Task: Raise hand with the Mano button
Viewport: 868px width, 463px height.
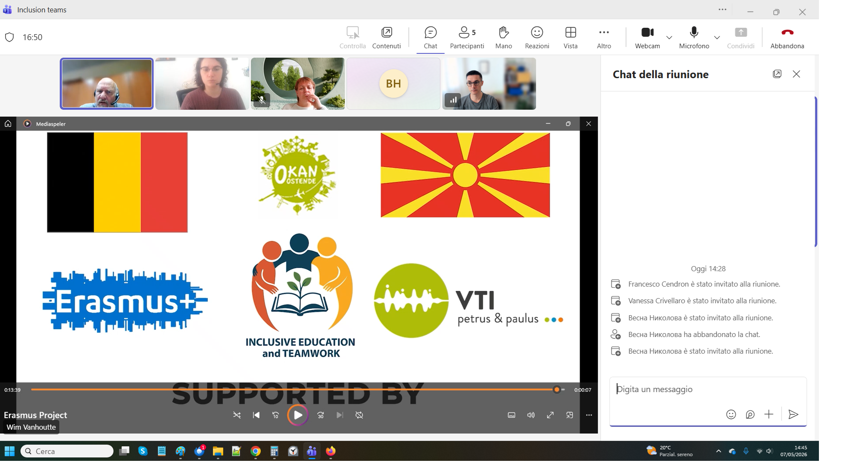Action: coord(504,38)
